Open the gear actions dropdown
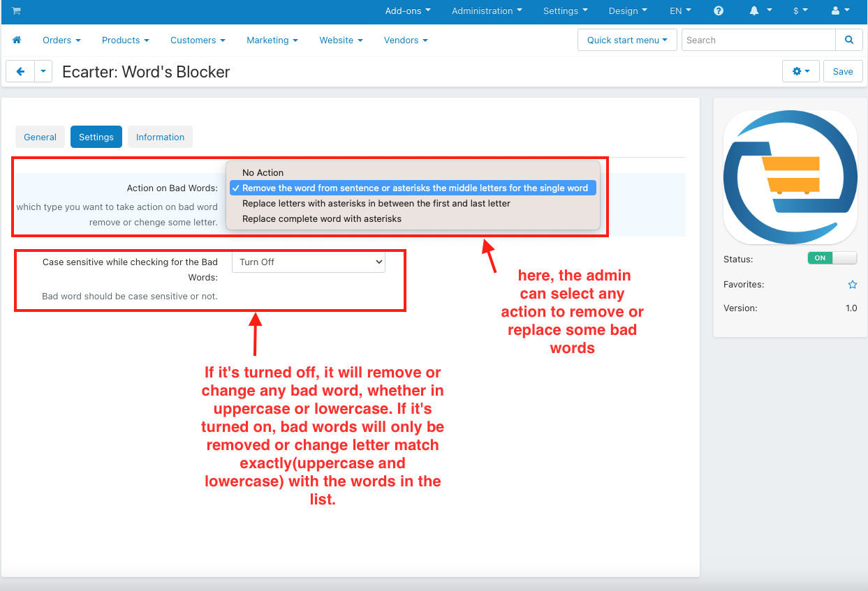Image resolution: width=868 pixels, height=591 pixels. (x=801, y=71)
